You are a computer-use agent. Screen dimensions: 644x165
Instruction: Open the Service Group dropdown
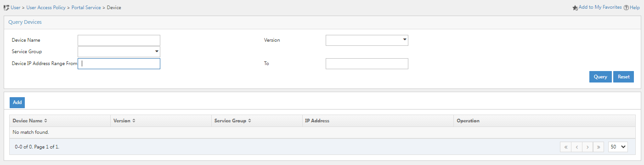pos(119,52)
